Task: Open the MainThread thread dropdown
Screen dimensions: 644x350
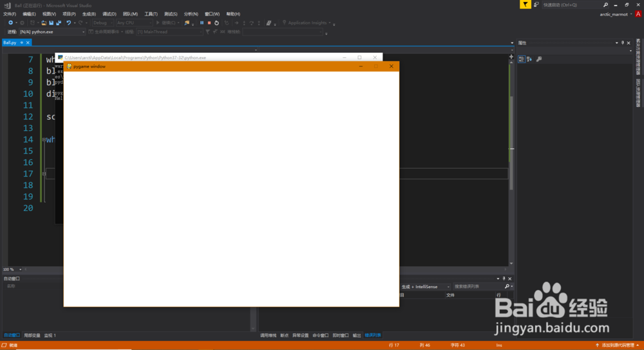Action: (169, 32)
